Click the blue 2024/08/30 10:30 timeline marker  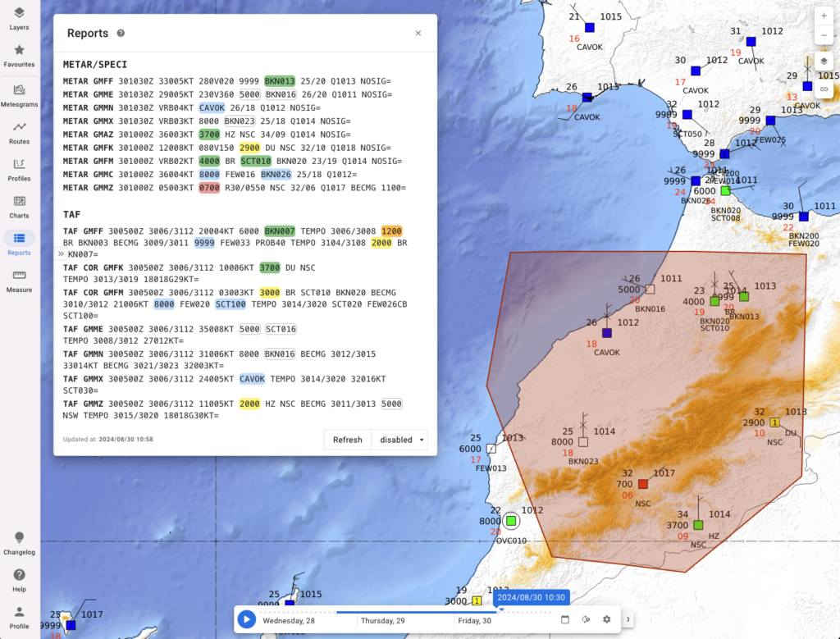(x=531, y=597)
